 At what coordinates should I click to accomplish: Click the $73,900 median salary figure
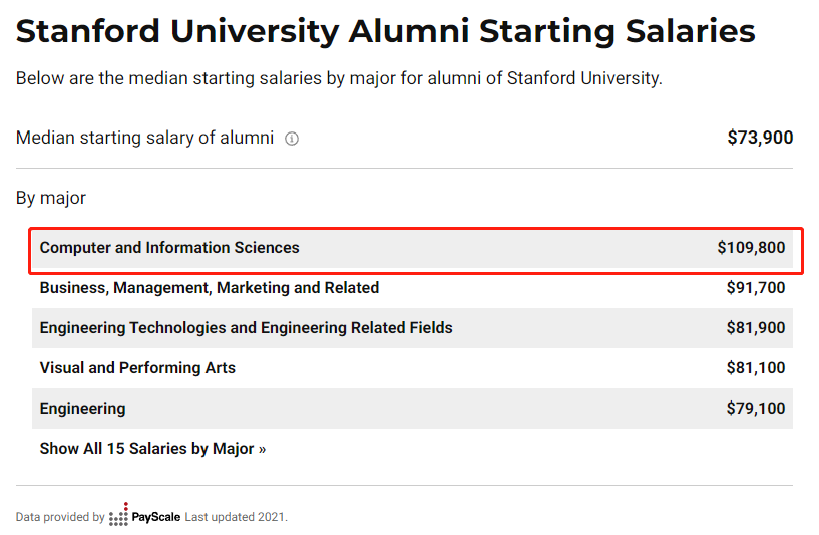(760, 138)
